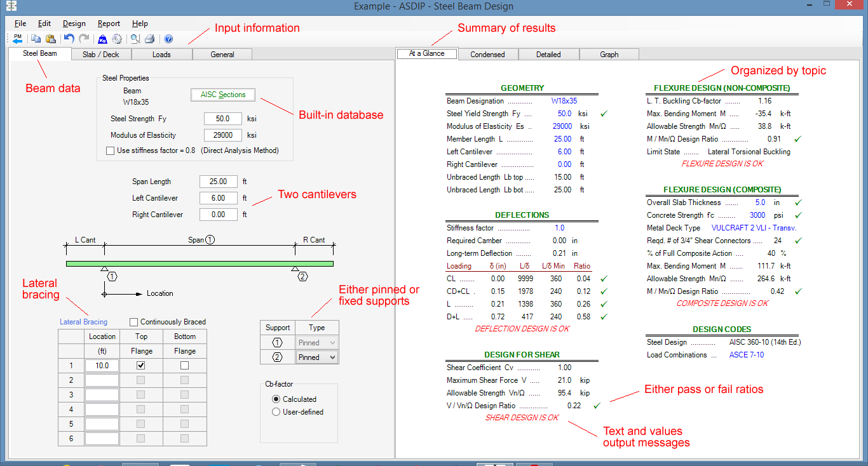The width and height of the screenshot is (868, 466).
Task: Click 'VULCRAFT 2 VLI - Transv.' deck type
Action: point(754,228)
